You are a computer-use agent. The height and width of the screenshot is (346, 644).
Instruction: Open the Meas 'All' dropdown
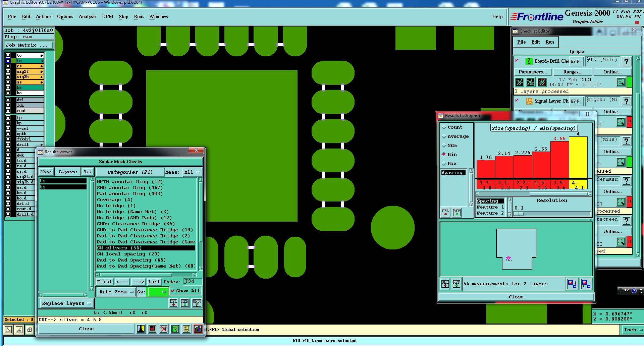[x=192, y=172]
